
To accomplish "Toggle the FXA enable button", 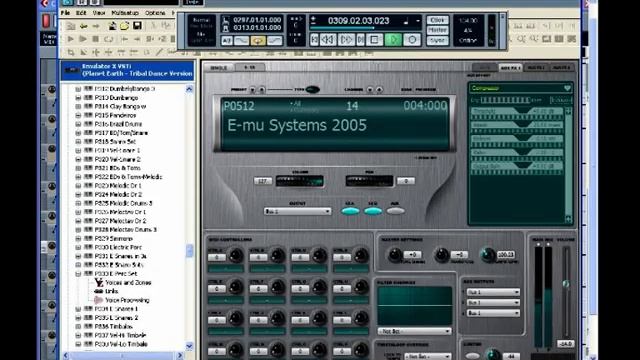I will click(x=350, y=211).
